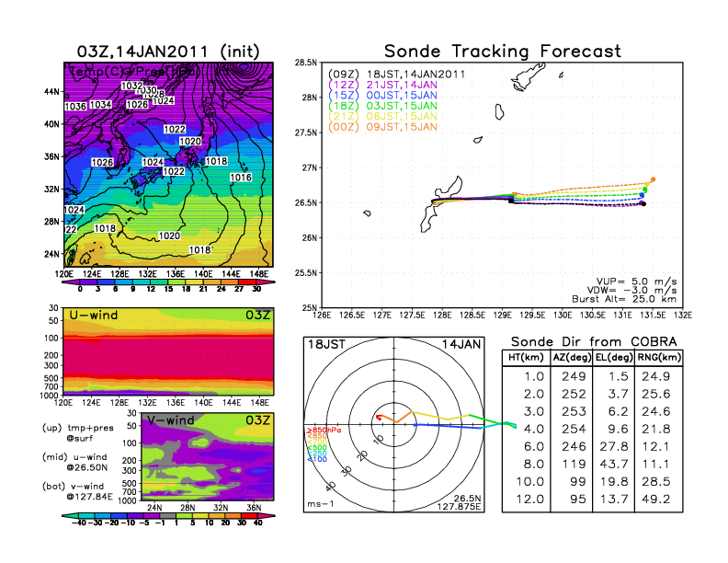The height and width of the screenshot is (563, 728).
Task: Select the green (18Z) 03JST,15JAN legend entry
Action: 382,106
